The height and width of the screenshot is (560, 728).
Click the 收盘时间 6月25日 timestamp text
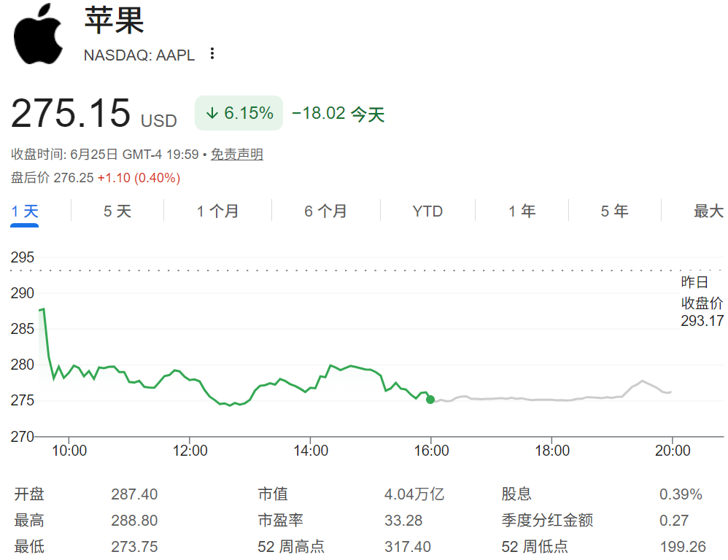click(x=105, y=154)
